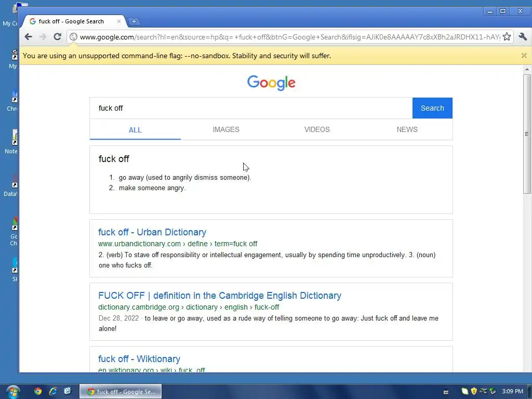Close the 'fuck off - Google Search' tab

pos(119,21)
